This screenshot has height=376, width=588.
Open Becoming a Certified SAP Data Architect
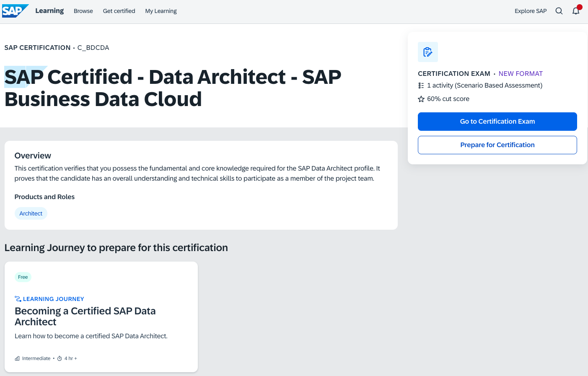(85, 316)
